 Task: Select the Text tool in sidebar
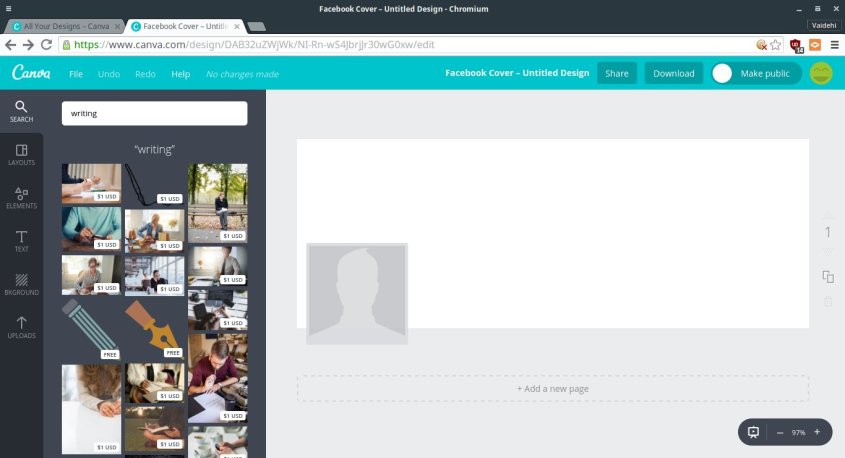(x=21, y=240)
